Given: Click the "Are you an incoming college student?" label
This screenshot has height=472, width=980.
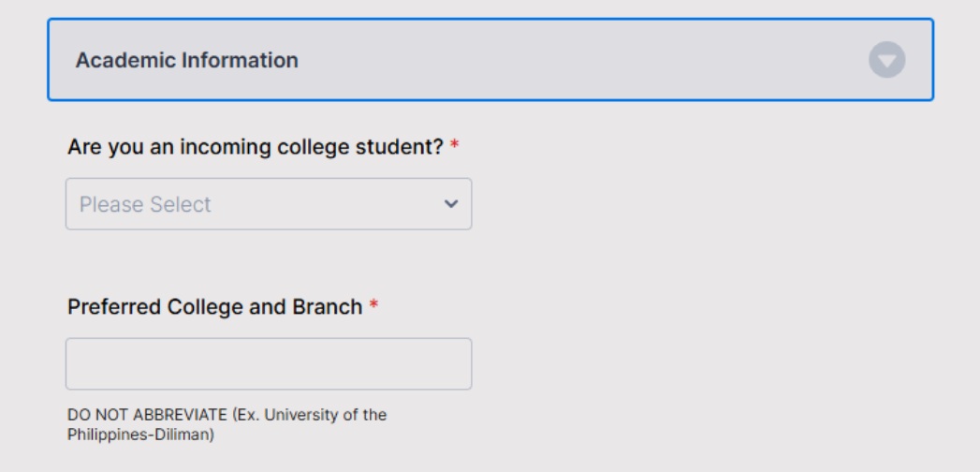Looking at the screenshot, I should tap(256, 147).
